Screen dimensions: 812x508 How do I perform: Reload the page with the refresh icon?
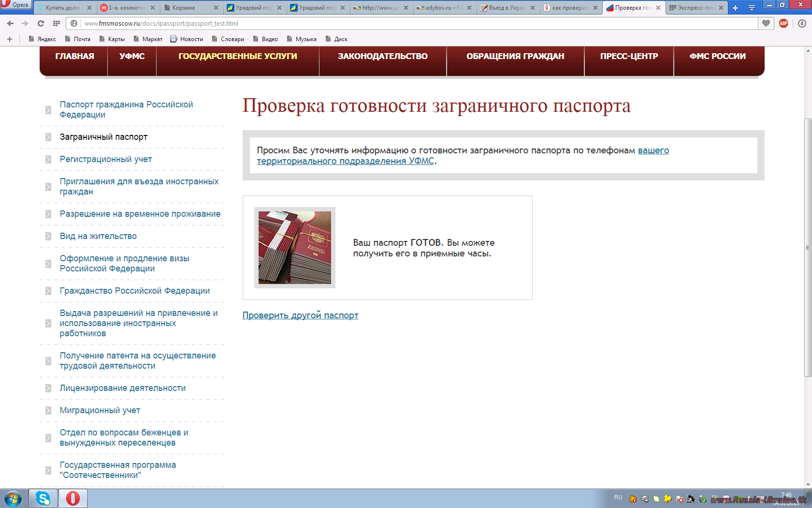point(41,23)
